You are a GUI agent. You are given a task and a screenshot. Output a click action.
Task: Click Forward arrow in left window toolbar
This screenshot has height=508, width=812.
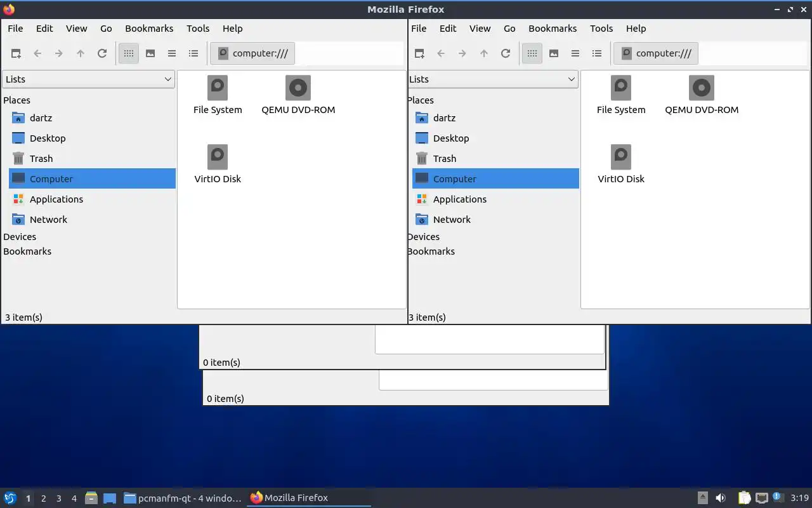59,53
